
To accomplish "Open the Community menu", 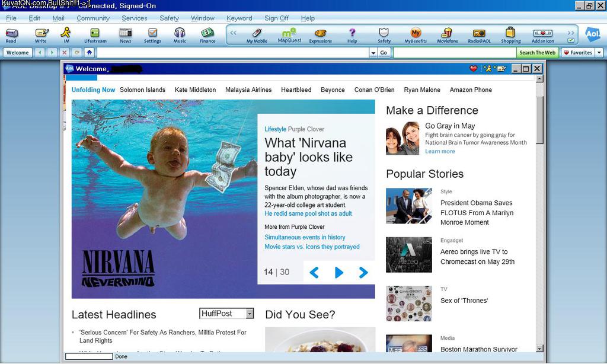I will (93, 18).
